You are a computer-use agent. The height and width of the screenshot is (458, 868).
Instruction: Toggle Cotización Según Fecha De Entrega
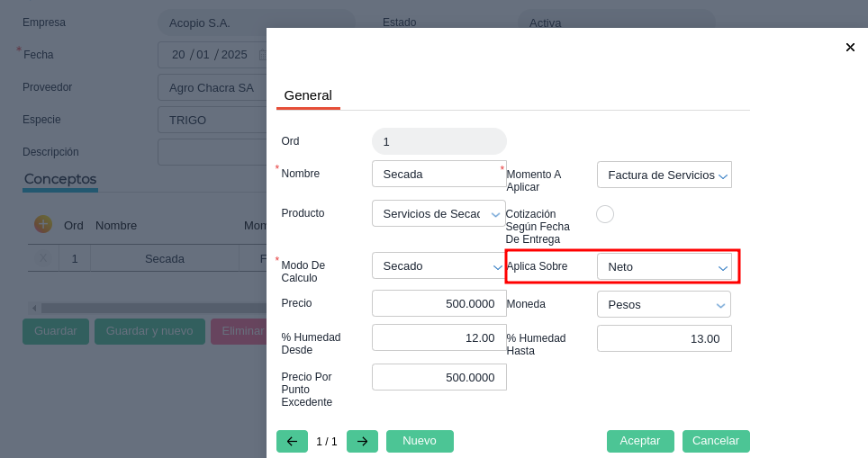(605, 214)
